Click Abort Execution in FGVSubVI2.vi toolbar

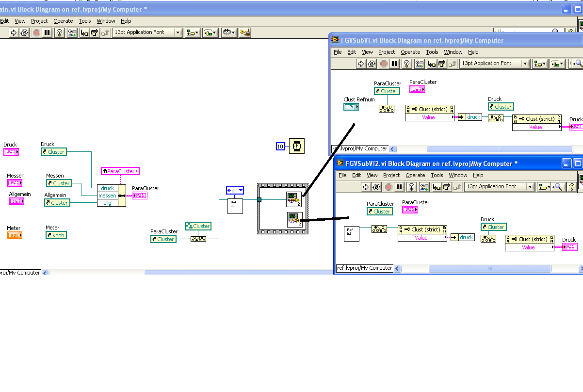tap(388, 187)
